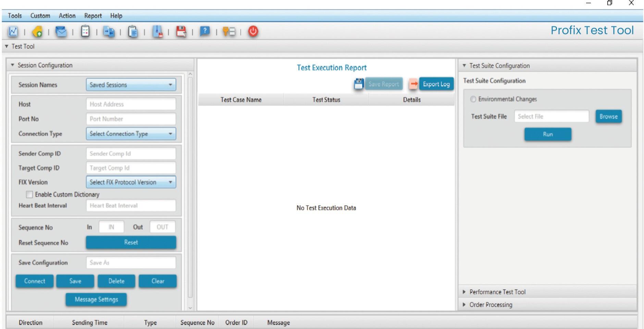
Task: Click the red floppy disk save icon
Action: [181, 32]
